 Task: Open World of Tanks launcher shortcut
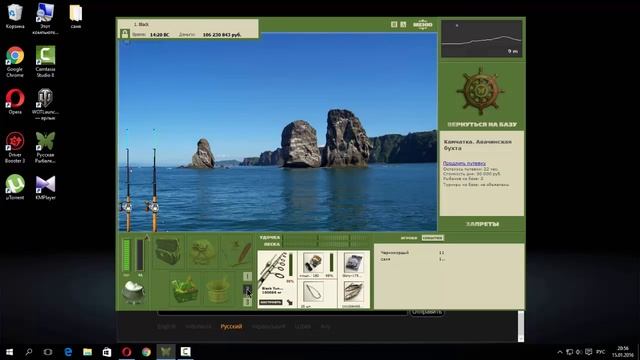click(45, 104)
